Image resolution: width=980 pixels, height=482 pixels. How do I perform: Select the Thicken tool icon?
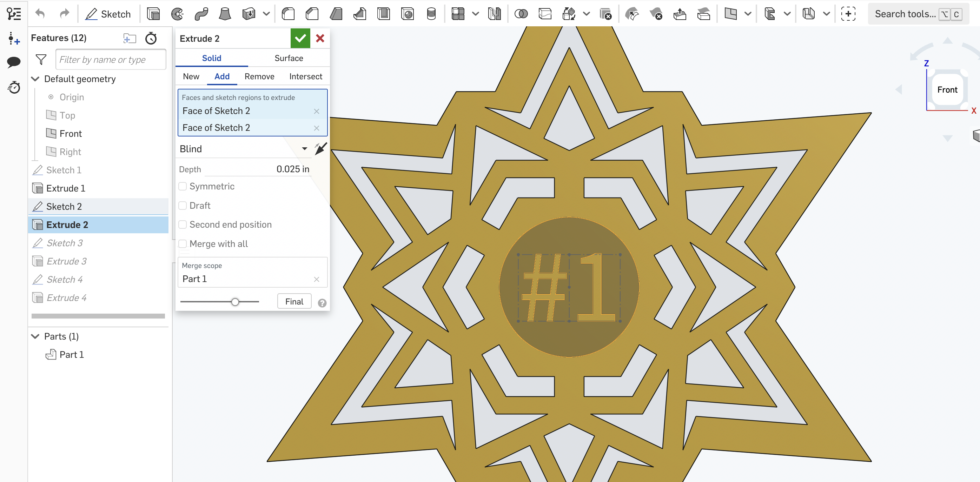249,14
